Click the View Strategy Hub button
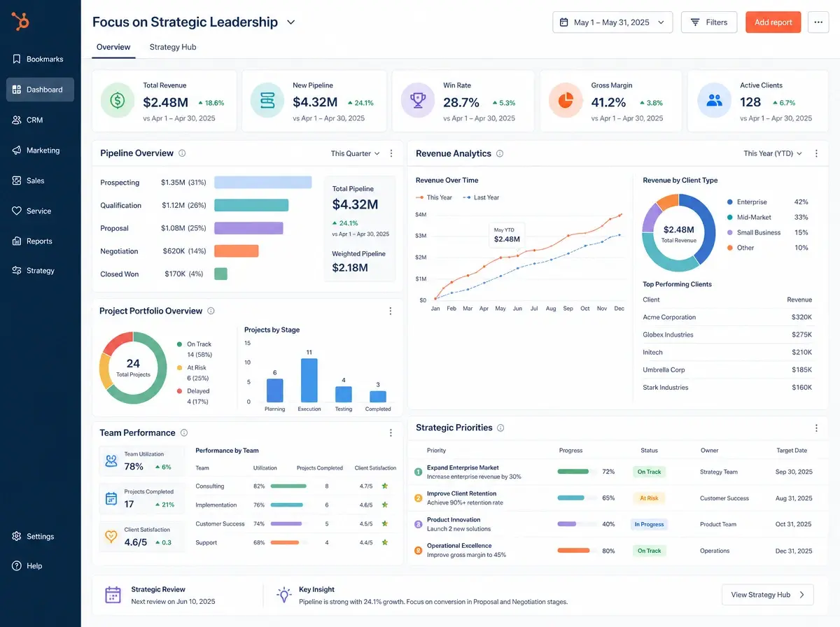The width and height of the screenshot is (840, 627). [768, 595]
